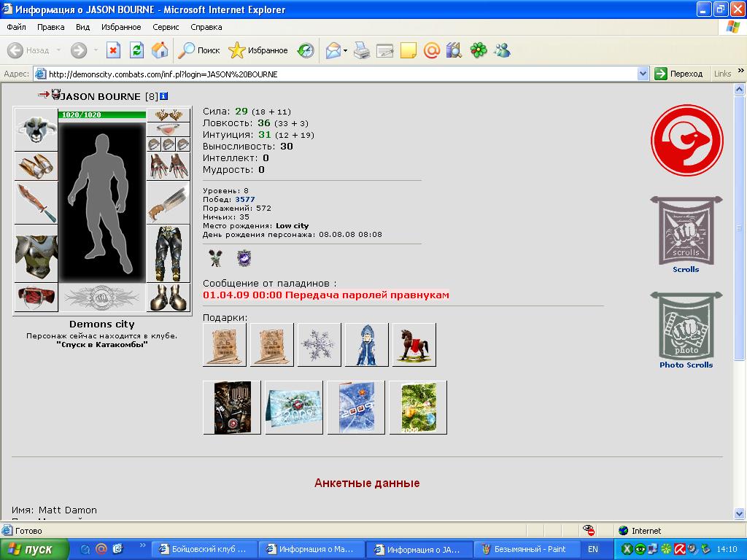Open Favorites (Избранное) star toolbar button

tap(258, 50)
